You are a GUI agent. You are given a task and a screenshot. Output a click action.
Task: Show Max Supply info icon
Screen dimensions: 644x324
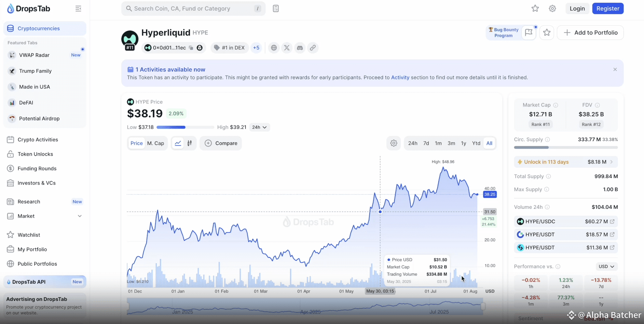pos(546,189)
